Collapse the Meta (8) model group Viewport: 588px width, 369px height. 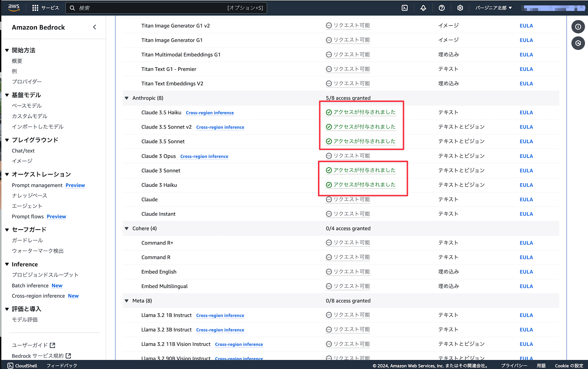click(127, 301)
